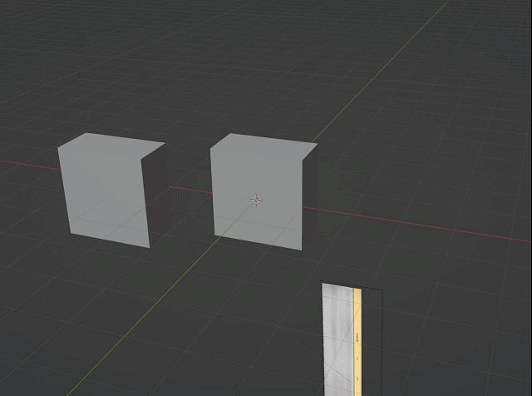This screenshot has width=532, height=396.
Task: Click bottom edge of right cube front face
Action: [258, 242]
